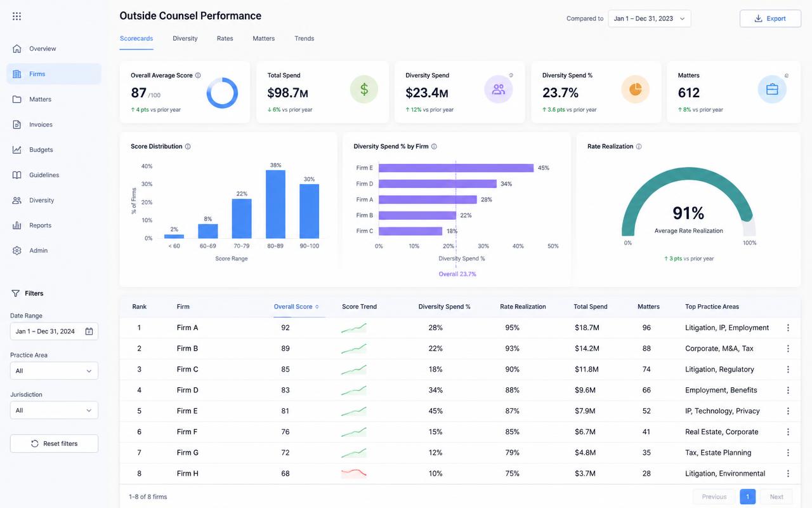Open the more options menu for Firm G
Screen dimensions: 812x508
point(788,453)
